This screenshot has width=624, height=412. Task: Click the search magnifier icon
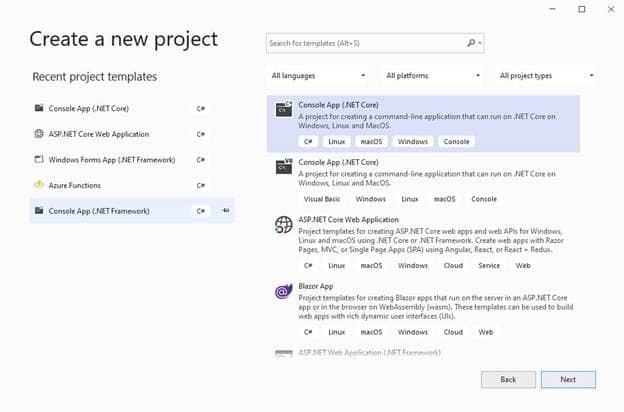coord(471,43)
